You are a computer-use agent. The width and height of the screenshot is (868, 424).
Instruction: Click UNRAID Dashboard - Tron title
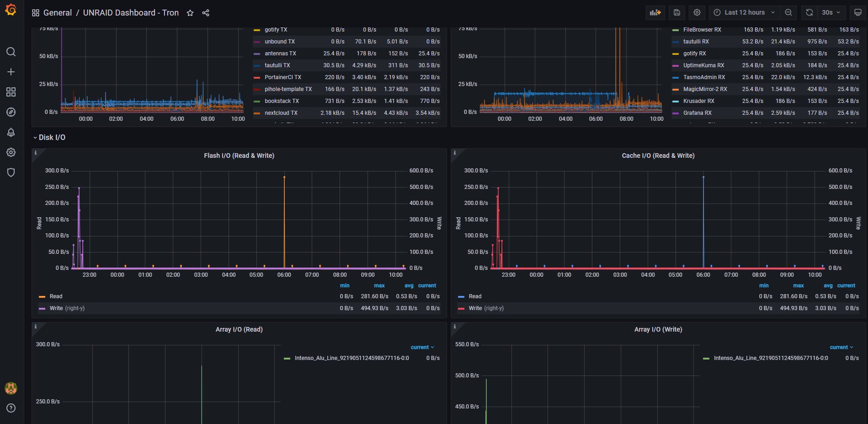131,13
